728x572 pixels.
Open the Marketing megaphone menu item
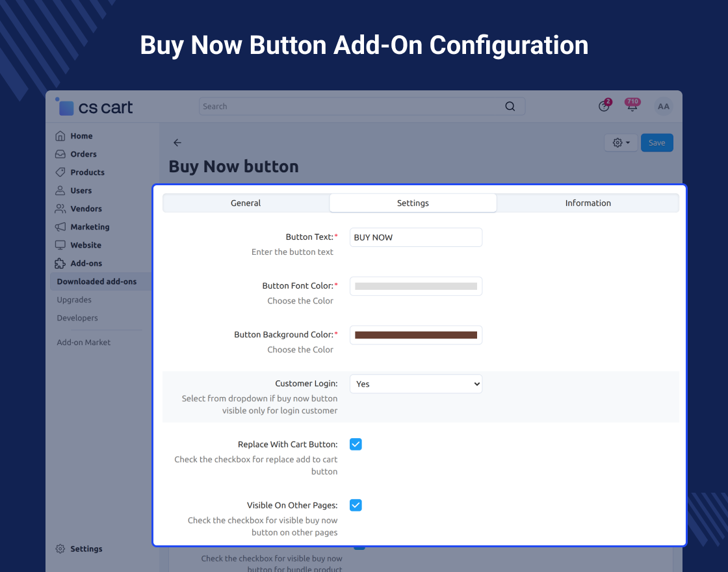90,227
